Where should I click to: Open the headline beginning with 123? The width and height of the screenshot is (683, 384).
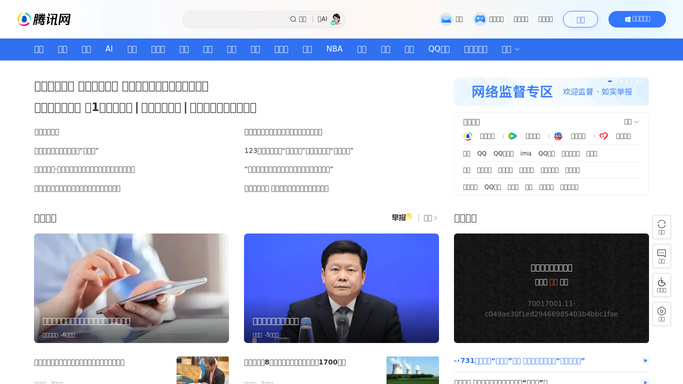click(298, 151)
